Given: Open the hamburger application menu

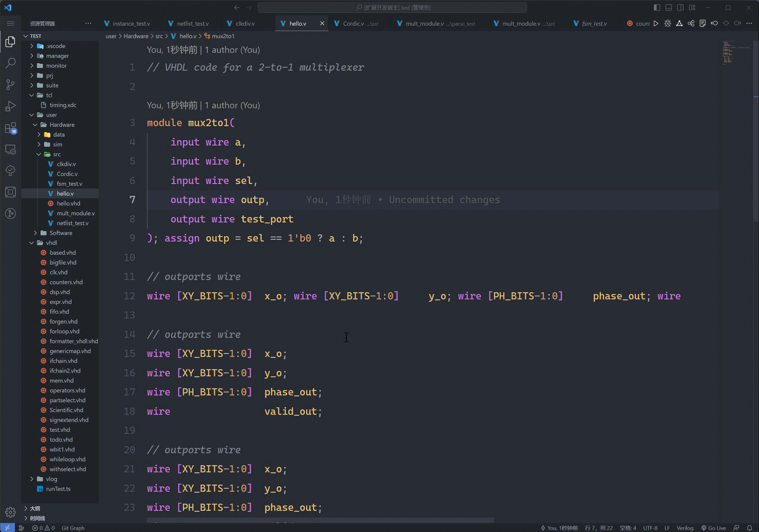Looking at the screenshot, I should (x=10, y=23).
